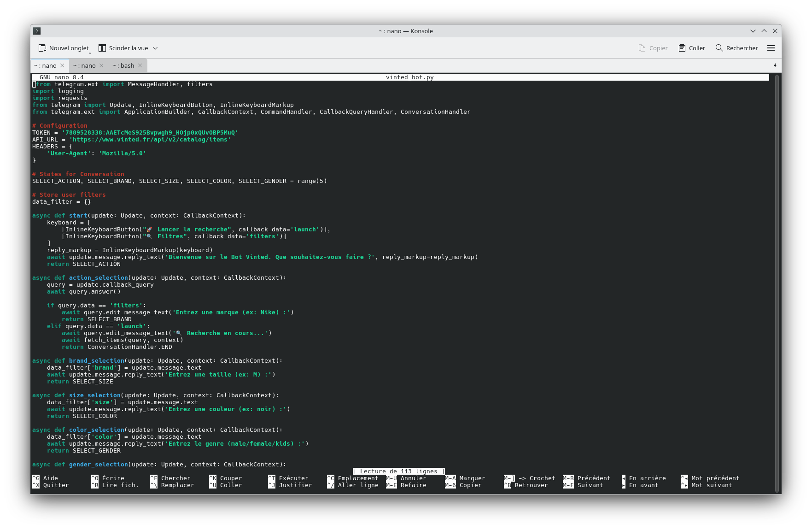
Task: Click the 'import logging' line
Action: (58, 91)
